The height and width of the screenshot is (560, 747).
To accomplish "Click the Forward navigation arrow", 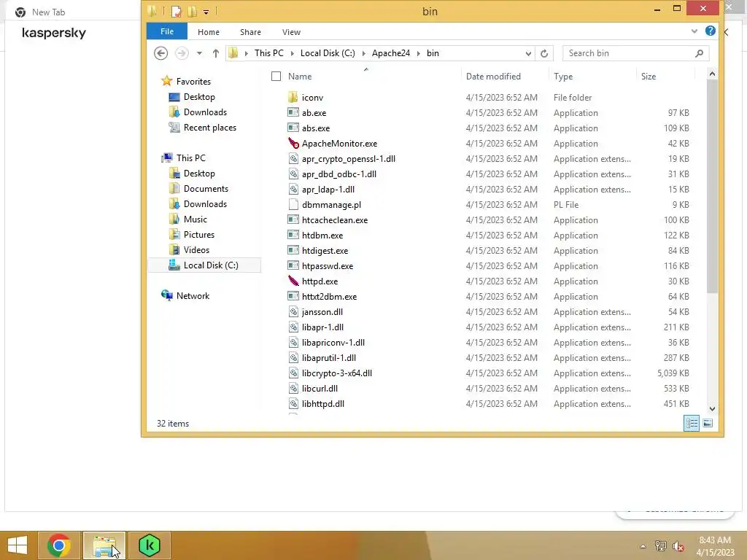I will click(182, 53).
